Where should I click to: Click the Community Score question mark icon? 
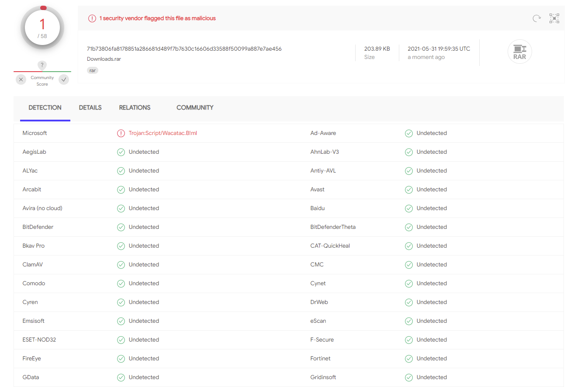click(x=42, y=65)
